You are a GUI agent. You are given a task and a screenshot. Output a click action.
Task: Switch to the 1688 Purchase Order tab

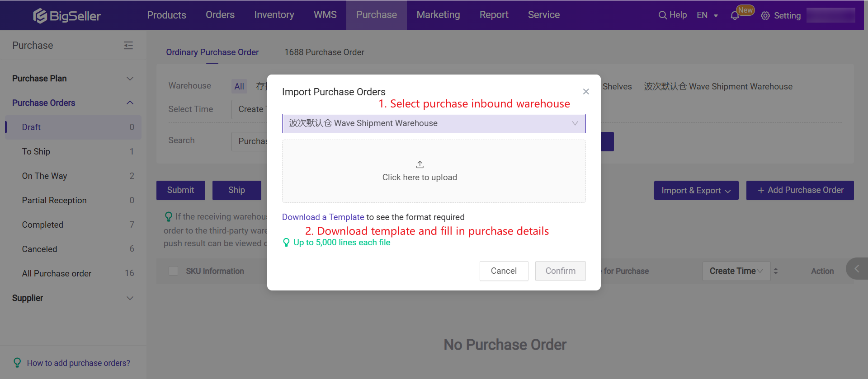[x=324, y=52]
